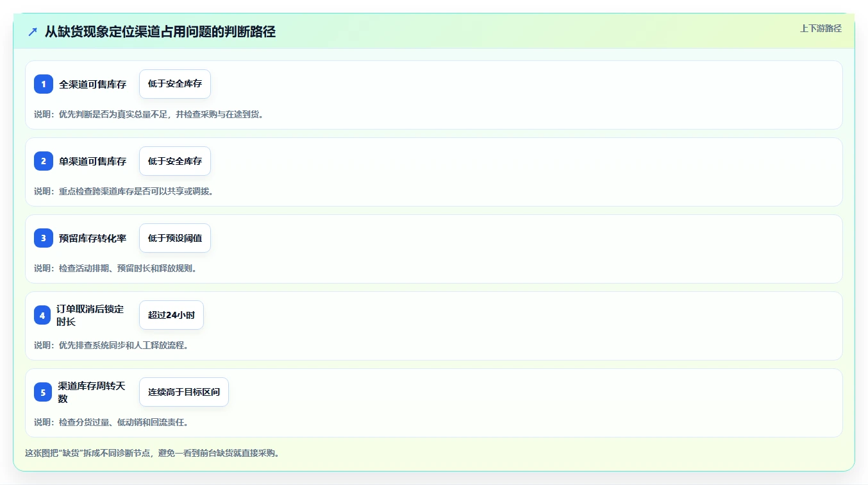Click 低于安全库存 chip in 单渠道可售库存 row
The image size is (868, 485).
tap(175, 161)
